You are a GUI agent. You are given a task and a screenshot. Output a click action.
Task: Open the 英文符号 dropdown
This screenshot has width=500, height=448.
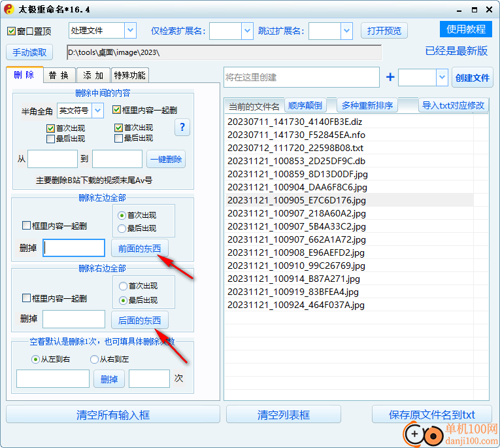pyautogui.click(x=97, y=111)
